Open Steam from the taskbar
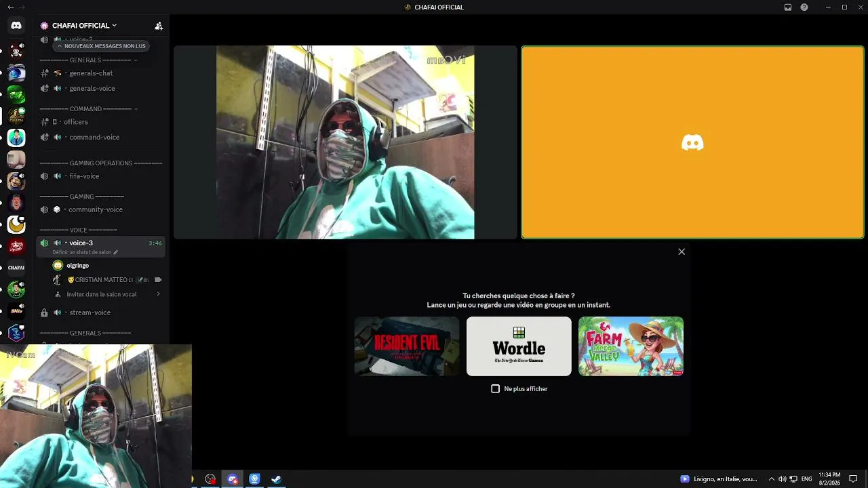Image resolution: width=868 pixels, height=488 pixels. click(276, 479)
